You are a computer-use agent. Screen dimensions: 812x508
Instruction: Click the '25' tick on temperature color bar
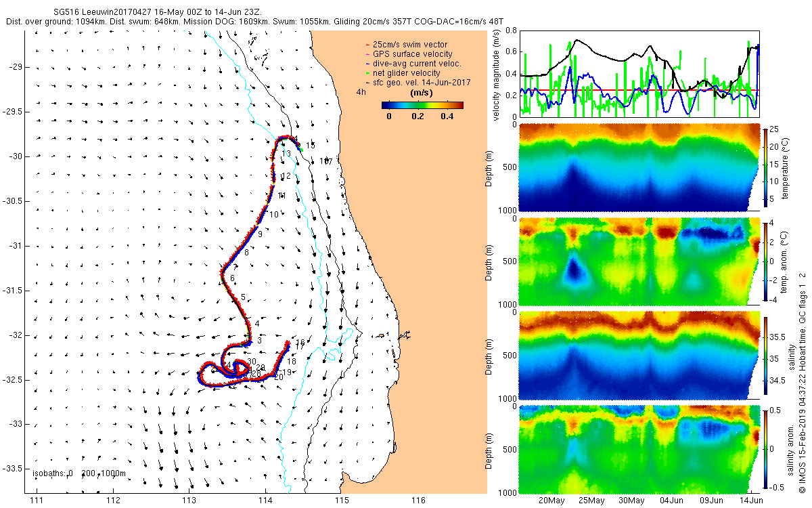point(775,129)
